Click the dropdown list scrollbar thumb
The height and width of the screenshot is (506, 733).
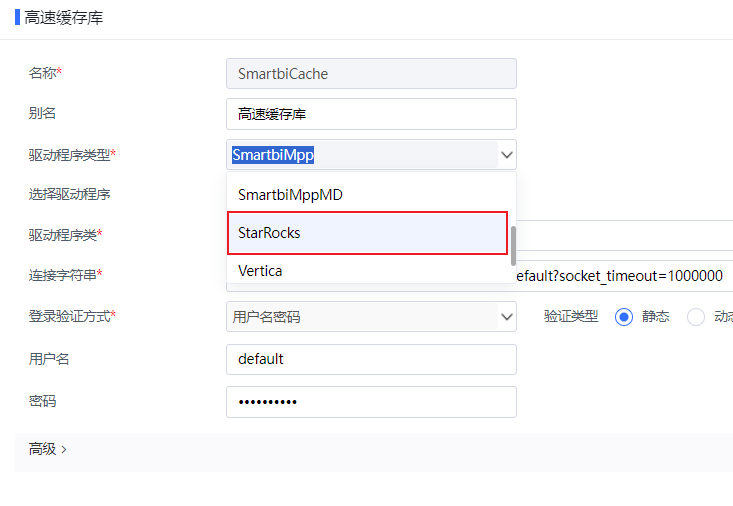513,246
